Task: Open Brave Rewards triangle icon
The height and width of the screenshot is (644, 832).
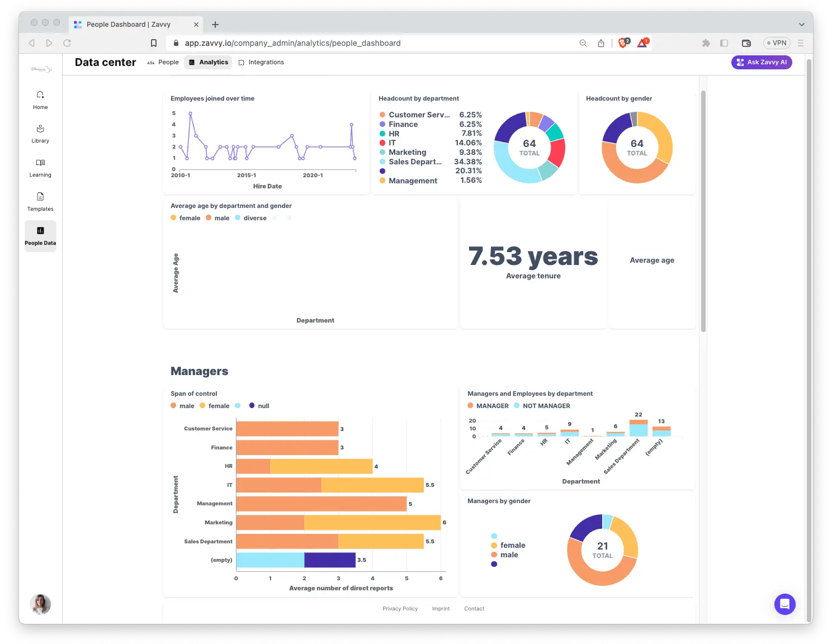Action: coord(642,42)
